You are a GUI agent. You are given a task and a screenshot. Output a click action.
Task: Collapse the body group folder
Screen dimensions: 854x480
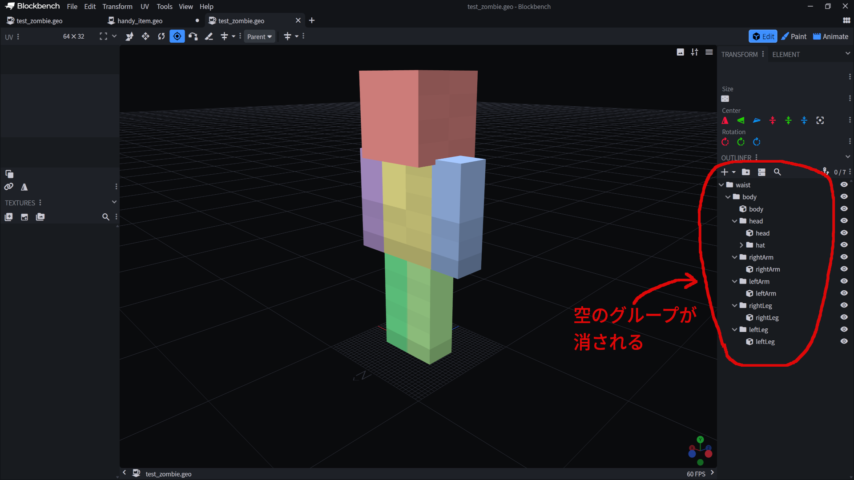pyautogui.click(x=728, y=197)
